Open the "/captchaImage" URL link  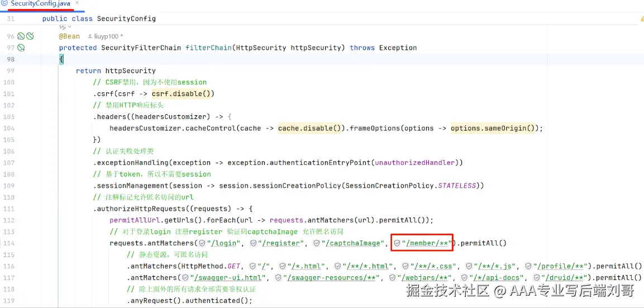tap(353, 243)
